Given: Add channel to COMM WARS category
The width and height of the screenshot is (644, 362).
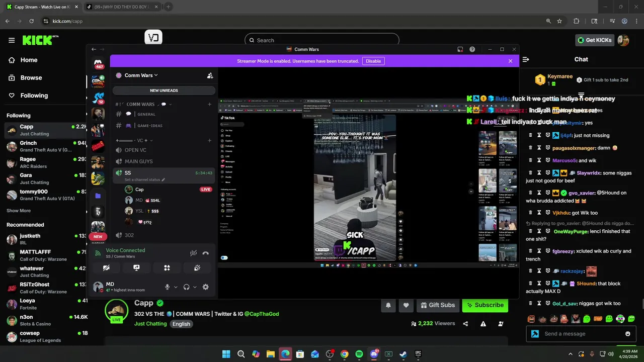Looking at the screenshot, I should [210, 104].
